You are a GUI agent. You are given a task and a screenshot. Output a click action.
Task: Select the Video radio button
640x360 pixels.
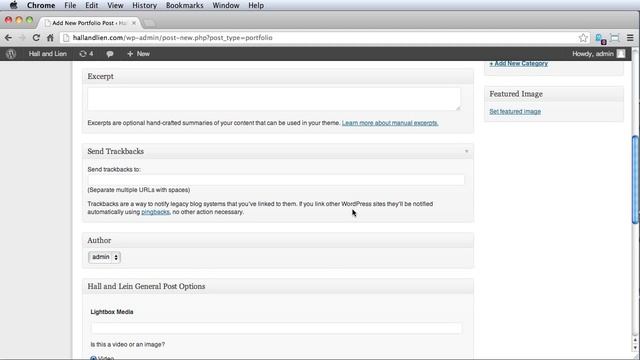tap(93, 358)
